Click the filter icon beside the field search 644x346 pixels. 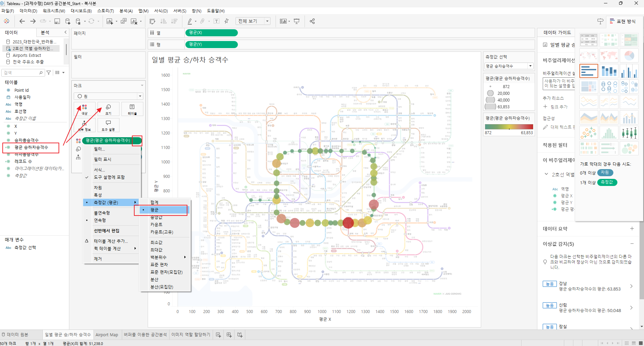(x=49, y=73)
